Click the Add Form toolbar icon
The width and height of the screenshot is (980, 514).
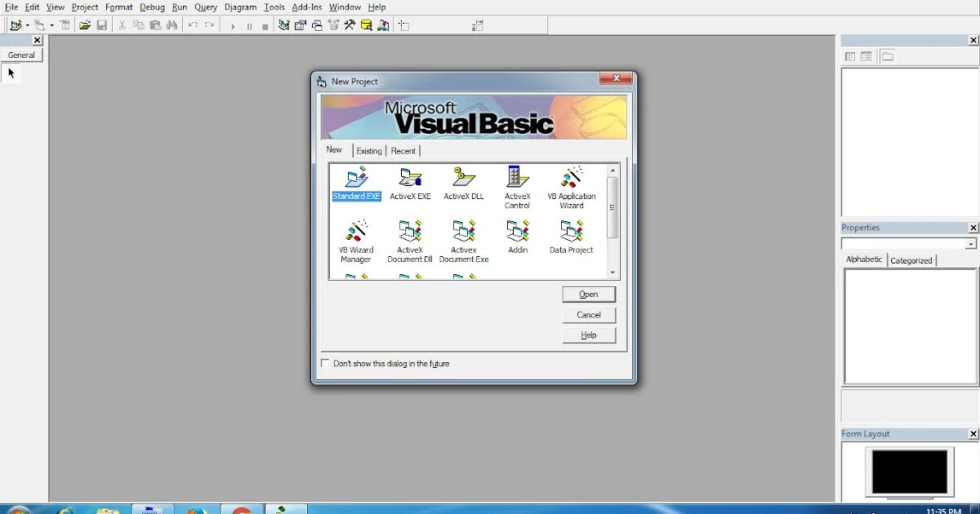click(x=39, y=25)
